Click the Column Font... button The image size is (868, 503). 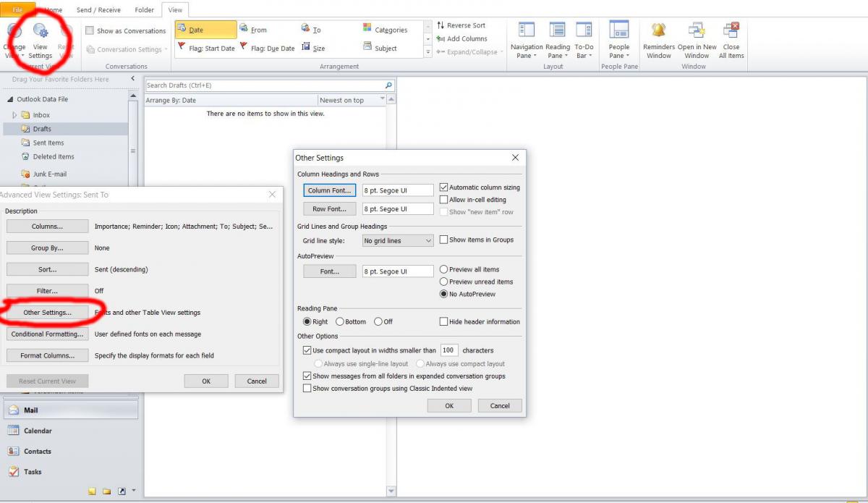tap(330, 190)
